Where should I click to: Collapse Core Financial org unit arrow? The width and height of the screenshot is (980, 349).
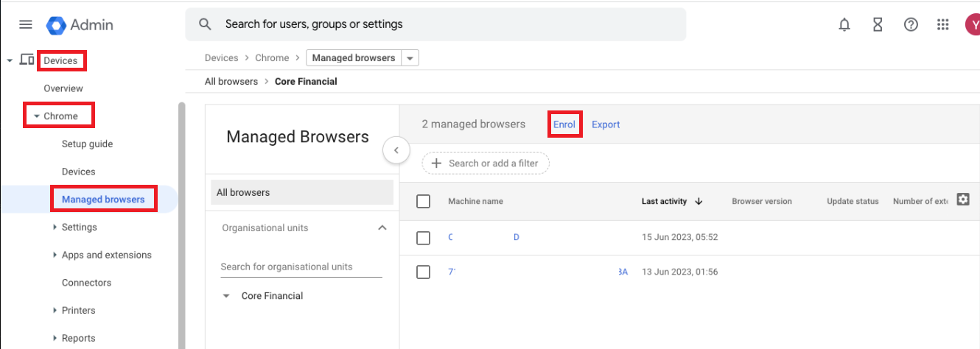226,296
